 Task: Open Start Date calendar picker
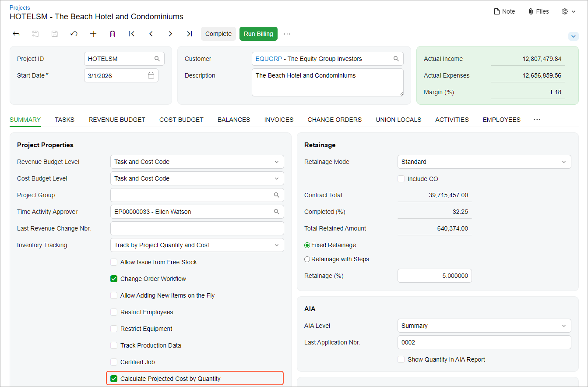(x=151, y=75)
